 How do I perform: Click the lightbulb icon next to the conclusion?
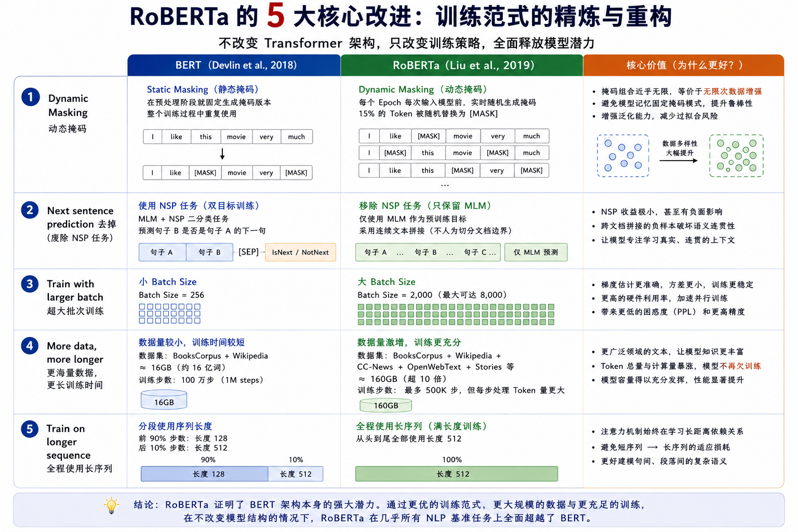tap(111, 506)
